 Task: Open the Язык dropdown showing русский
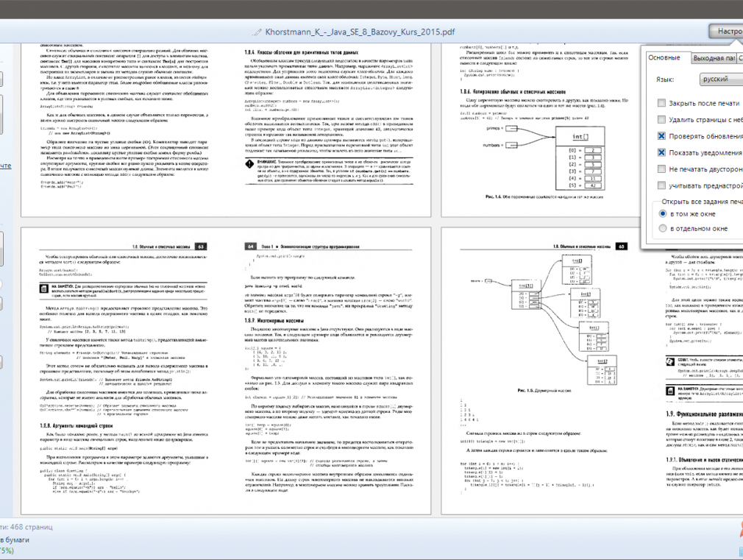pyautogui.click(x=721, y=79)
